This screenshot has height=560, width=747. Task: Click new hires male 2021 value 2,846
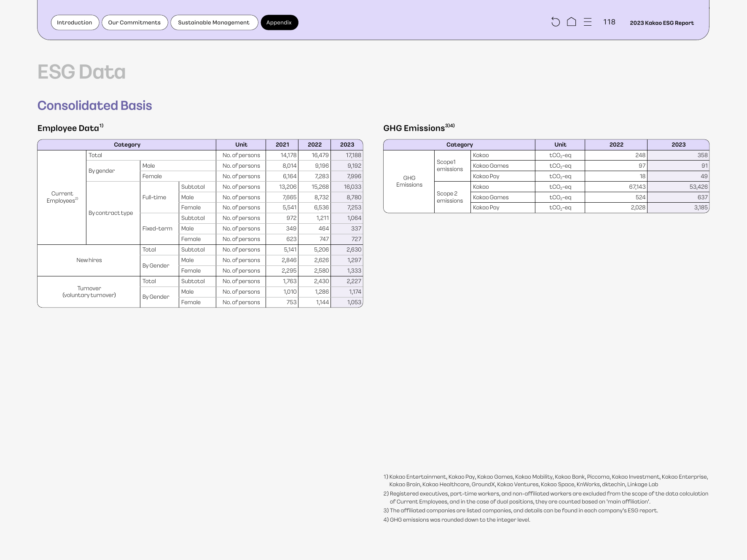pos(289,260)
